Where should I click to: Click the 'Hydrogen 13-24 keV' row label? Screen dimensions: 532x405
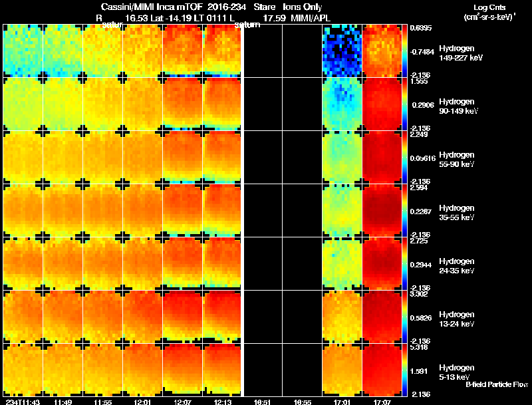tap(457, 319)
